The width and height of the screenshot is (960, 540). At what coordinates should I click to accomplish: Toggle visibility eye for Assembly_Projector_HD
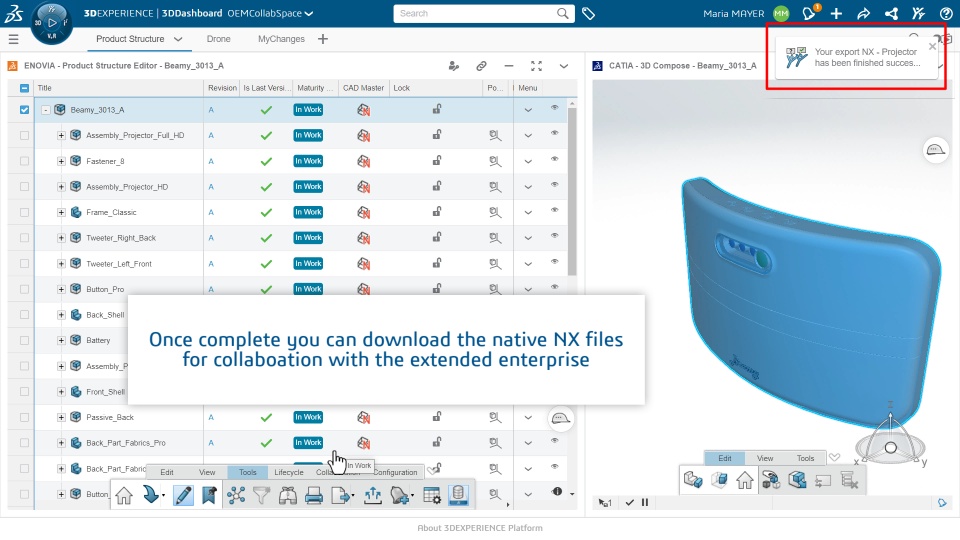555,184
